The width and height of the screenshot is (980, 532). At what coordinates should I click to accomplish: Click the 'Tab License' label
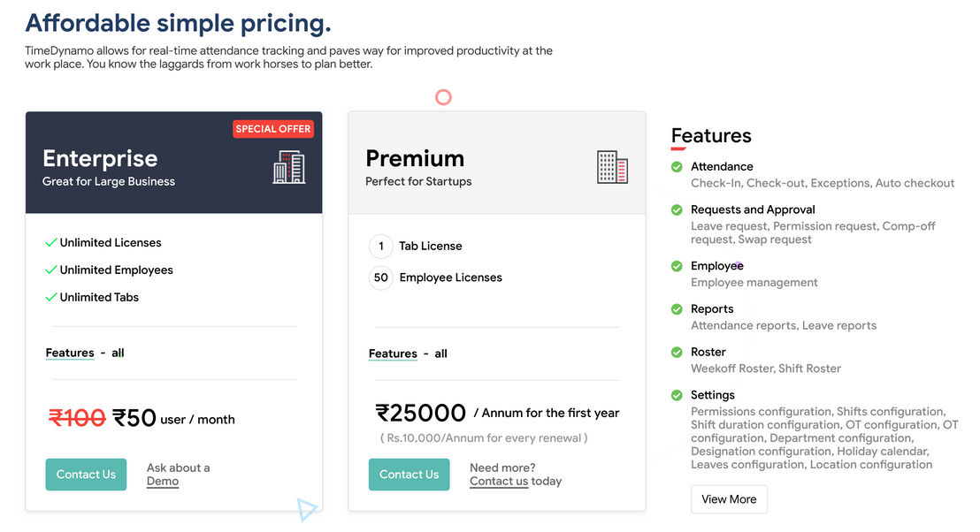[431, 246]
